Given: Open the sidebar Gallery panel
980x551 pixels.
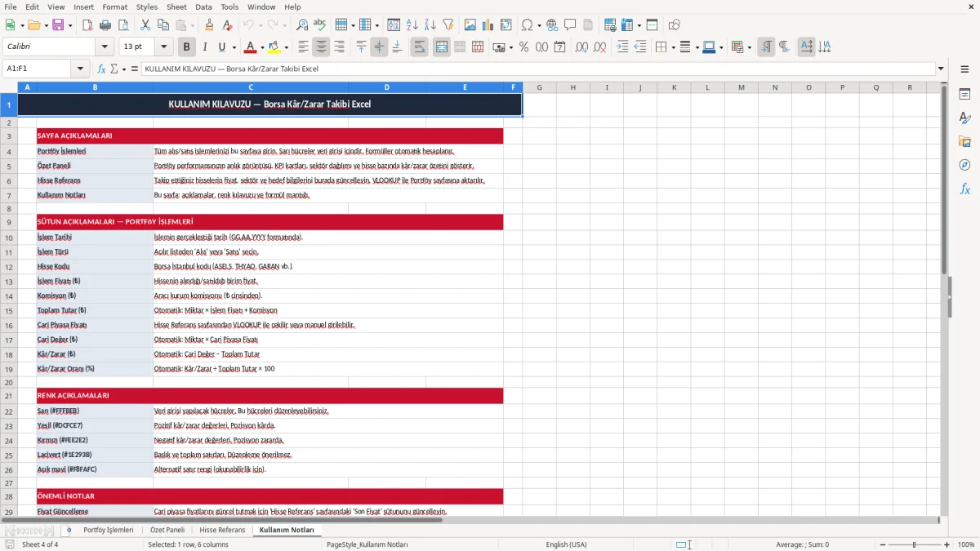Looking at the screenshot, I should (x=964, y=142).
